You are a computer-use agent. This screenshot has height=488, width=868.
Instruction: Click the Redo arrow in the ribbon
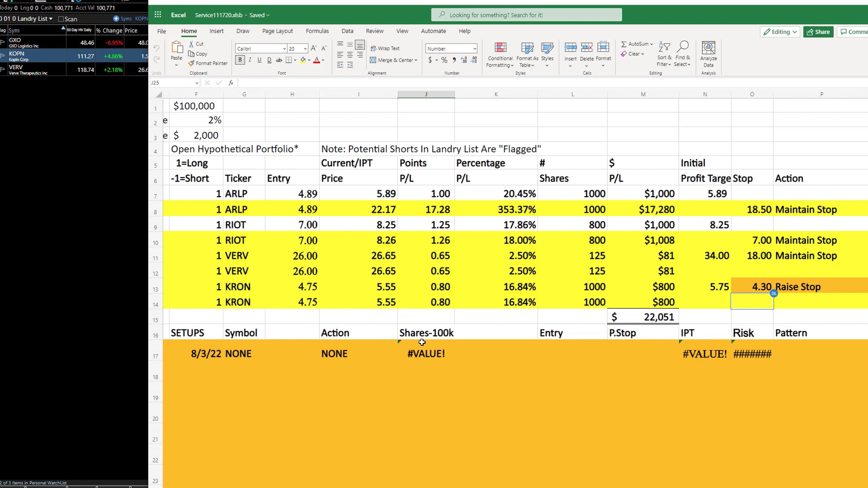[156, 59]
